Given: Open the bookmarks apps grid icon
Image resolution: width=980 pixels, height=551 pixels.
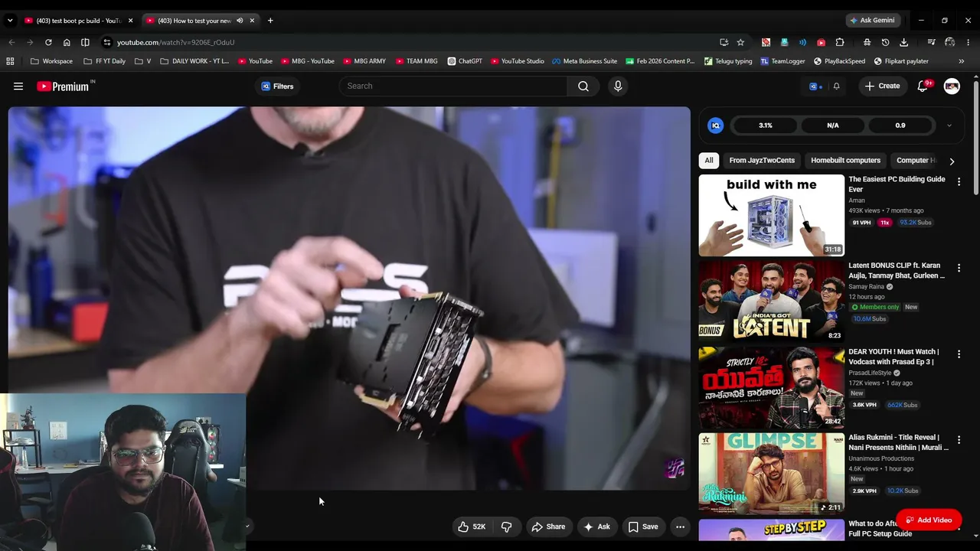Looking at the screenshot, I should click(x=10, y=61).
